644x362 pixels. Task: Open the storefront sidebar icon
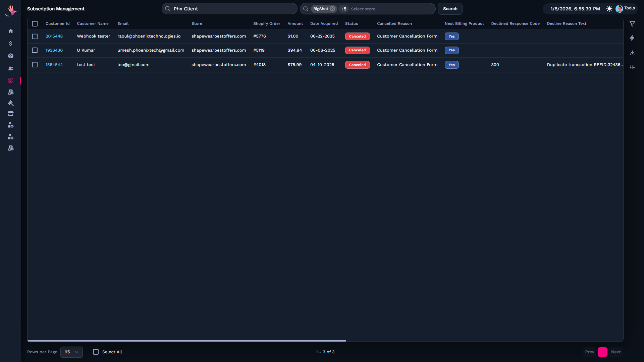(11, 114)
